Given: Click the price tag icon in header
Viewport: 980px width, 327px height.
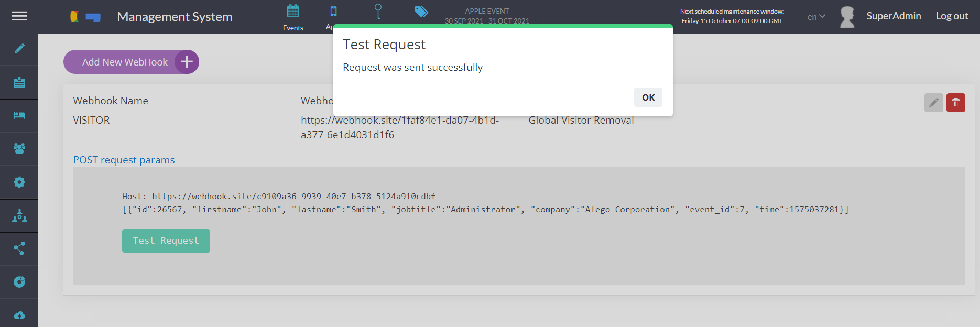Looking at the screenshot, I should tap(421, 12).
